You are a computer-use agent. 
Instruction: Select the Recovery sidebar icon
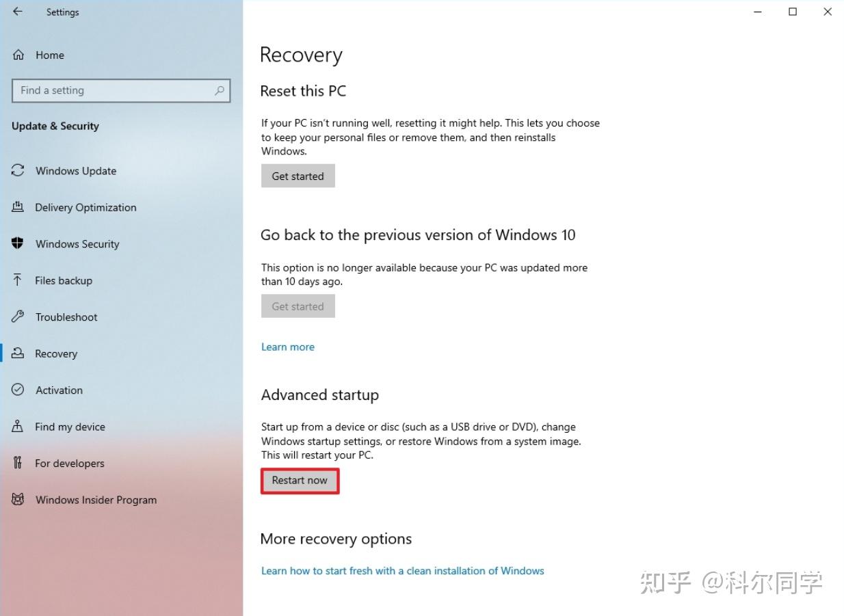[18, 353]
